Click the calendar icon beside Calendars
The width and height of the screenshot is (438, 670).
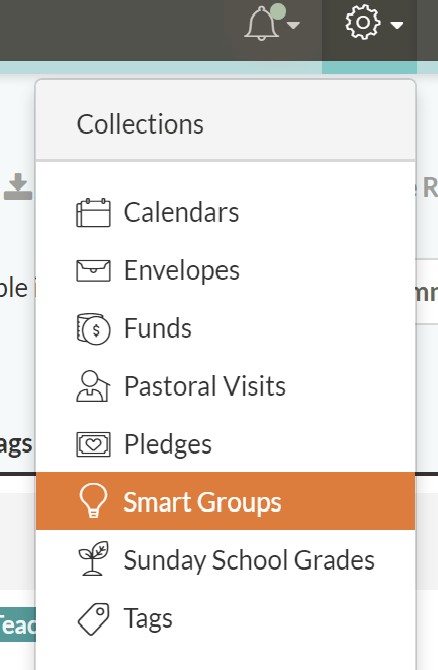pyautogui.click(x=93, y=213)
